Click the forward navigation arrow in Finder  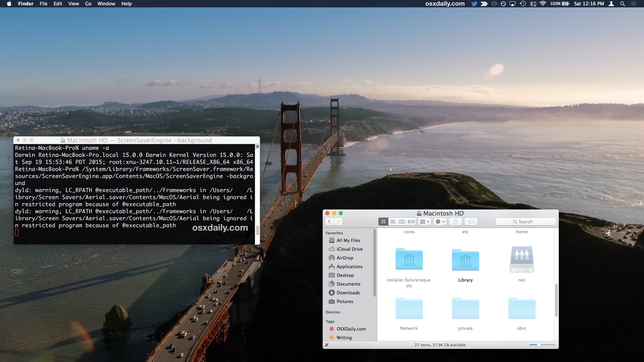[338, 222]
